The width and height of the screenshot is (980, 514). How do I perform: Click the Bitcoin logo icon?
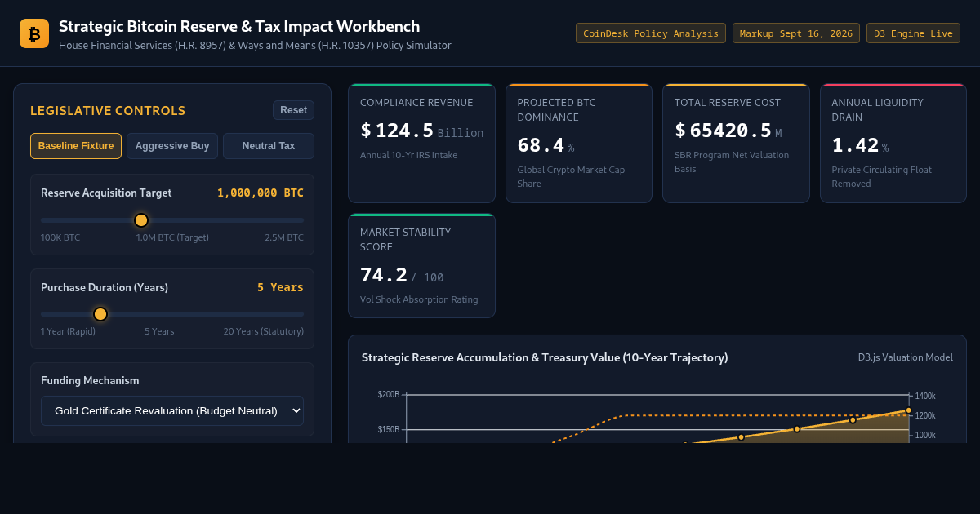point(34,33)
